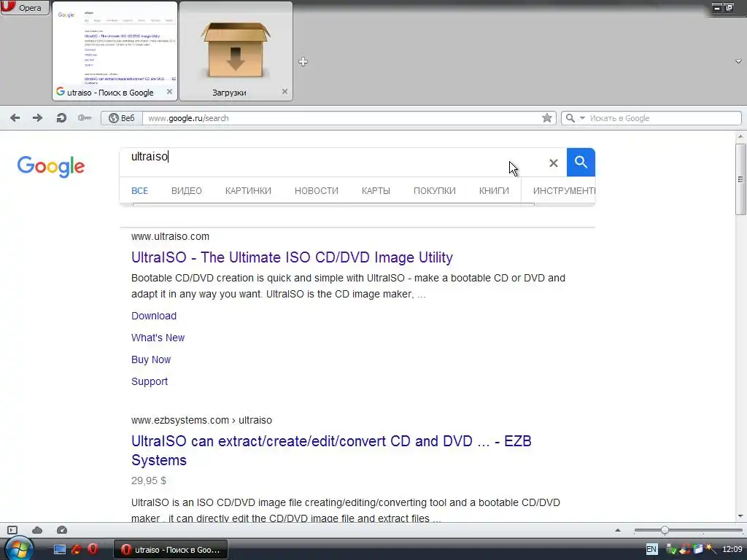This screenshot has height=560, width=747.
Task: Close the Google search tab
Action: (169, 91)
